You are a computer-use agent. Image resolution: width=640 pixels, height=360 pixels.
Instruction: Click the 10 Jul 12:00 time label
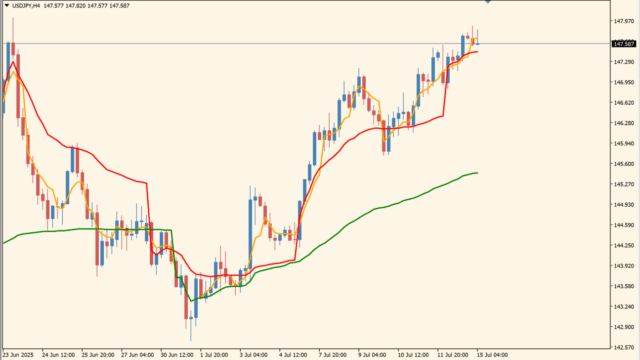point(413,355)
